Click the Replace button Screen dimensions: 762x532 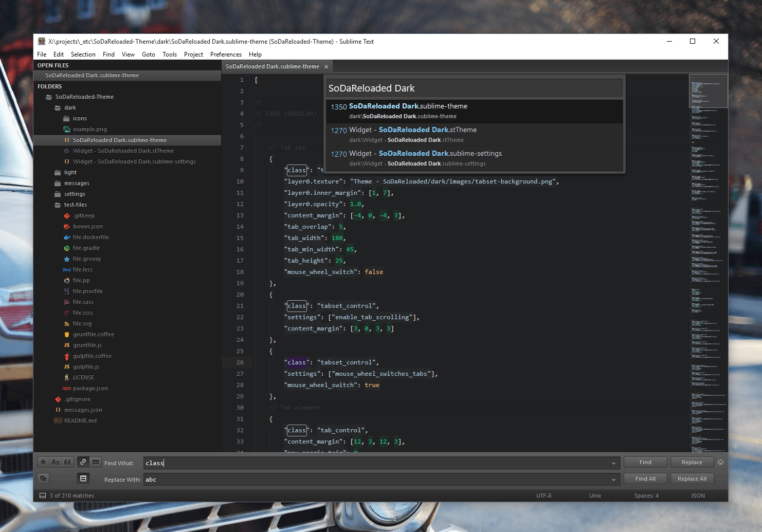click(692, 462)
